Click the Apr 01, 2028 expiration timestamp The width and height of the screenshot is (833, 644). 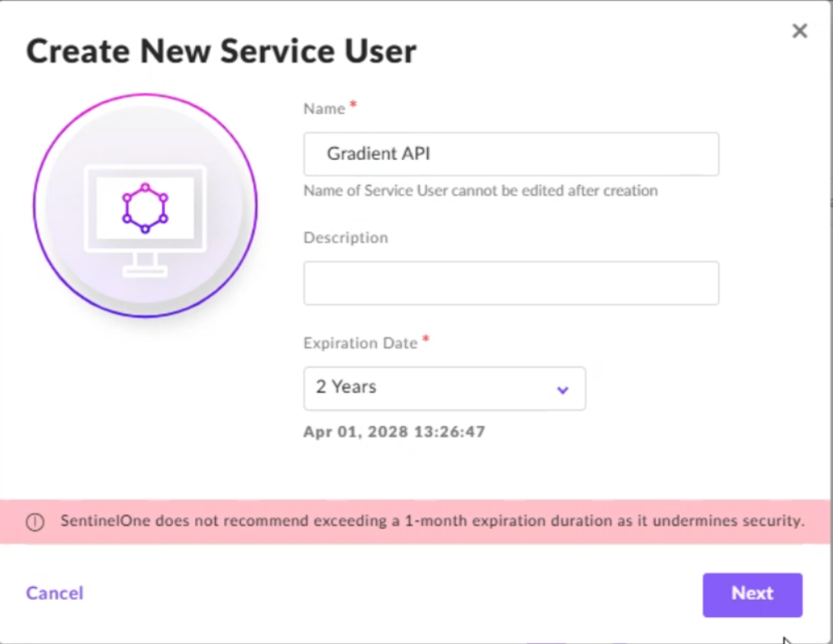tap(394, 432)
